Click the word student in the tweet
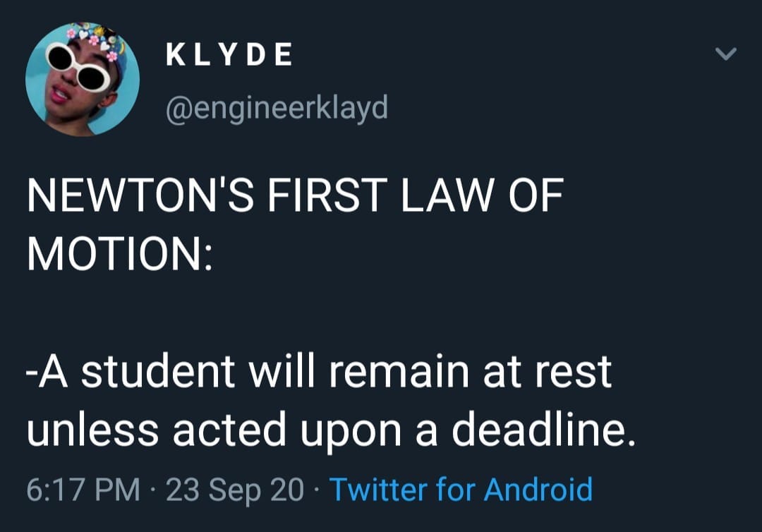 tap(158, 372)
